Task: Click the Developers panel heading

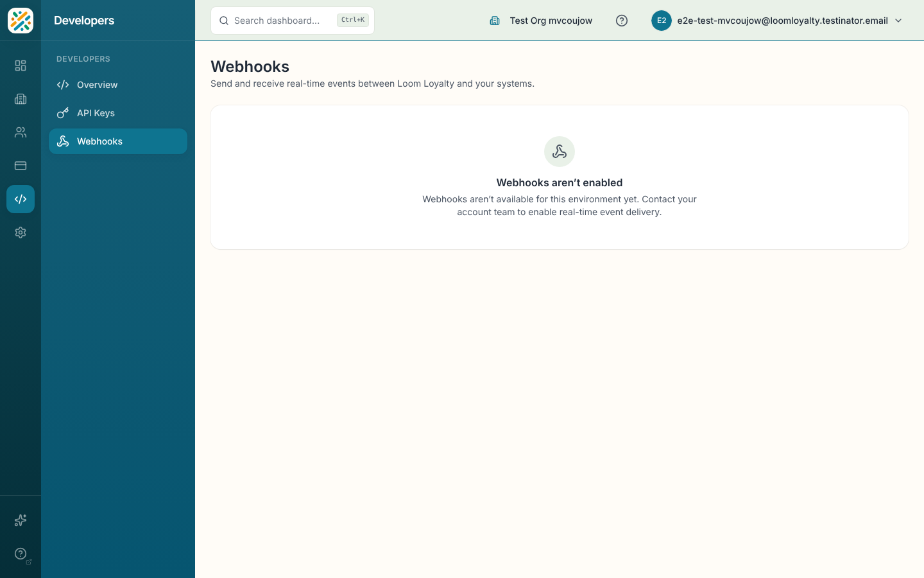Action: [84, 21]
